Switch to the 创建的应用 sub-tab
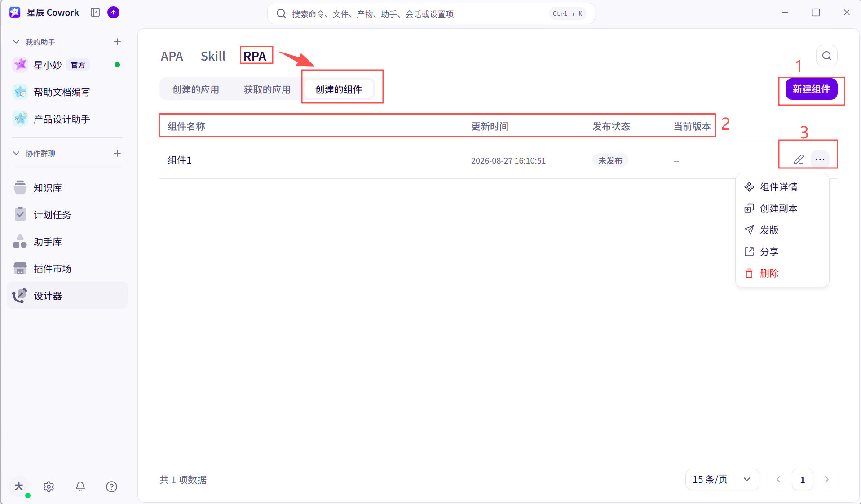 tap(196, 89)
